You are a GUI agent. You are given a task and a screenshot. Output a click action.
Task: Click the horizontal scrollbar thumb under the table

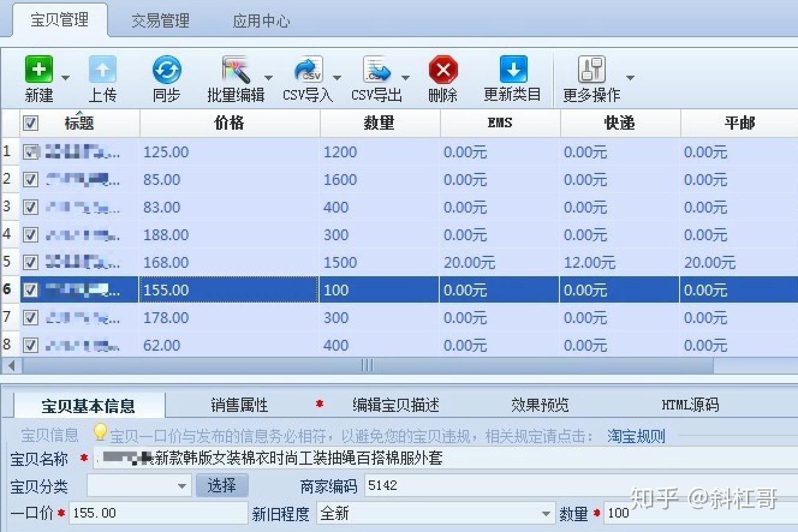(367, 365)
